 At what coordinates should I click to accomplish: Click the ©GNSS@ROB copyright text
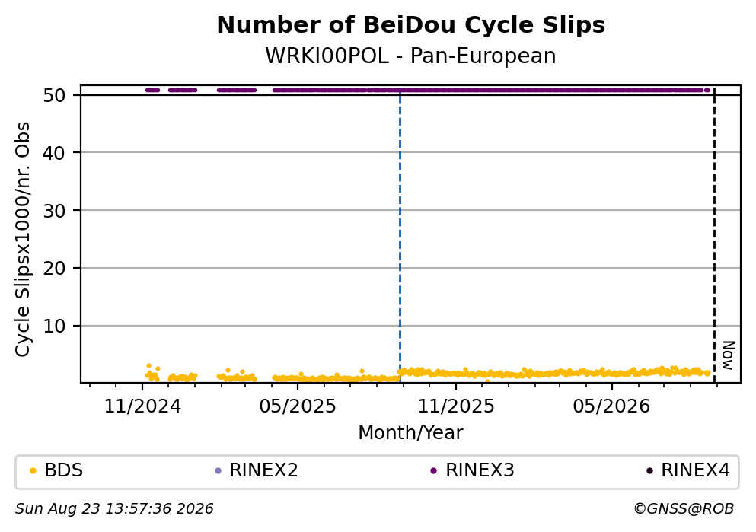coord(684,509)
